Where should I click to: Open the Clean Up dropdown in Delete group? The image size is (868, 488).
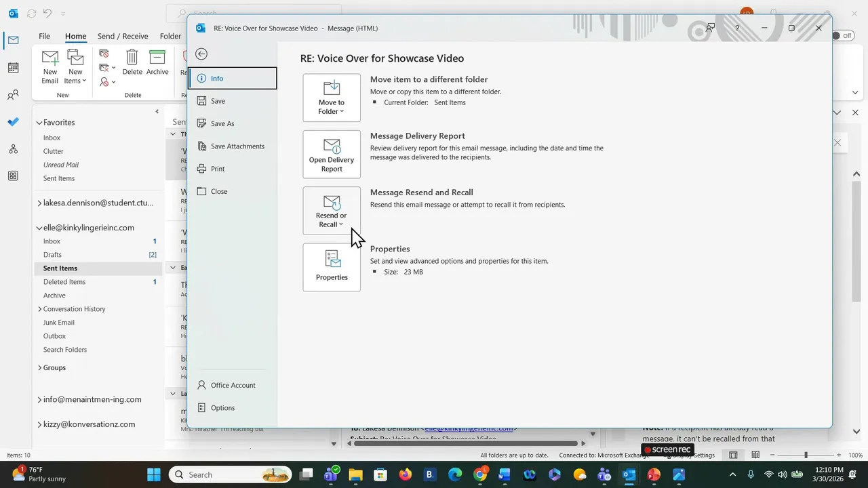tap(107, 68)
